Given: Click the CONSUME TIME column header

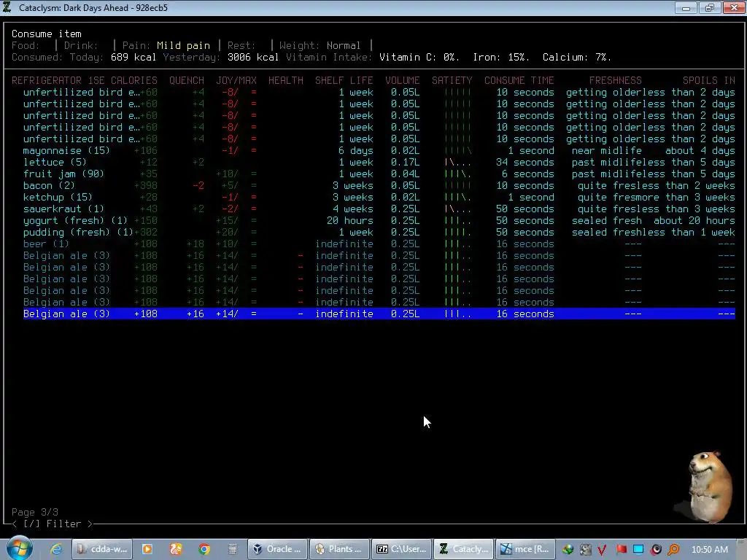Looking at the screenshot, I should pyautogui.click(x=519, y=80).
